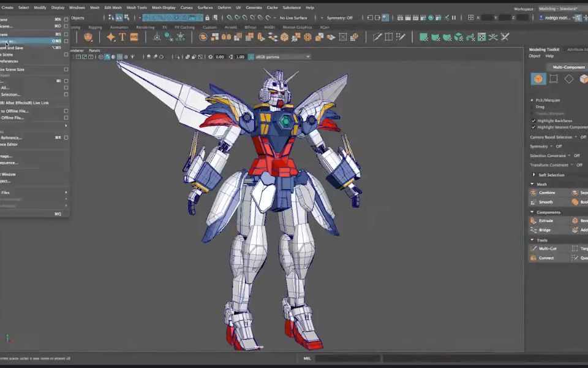Open the Multi-Cut tool in Modeling Toolkit
The width and height of the screenshot is (588, 368).
tap(547, 248)
